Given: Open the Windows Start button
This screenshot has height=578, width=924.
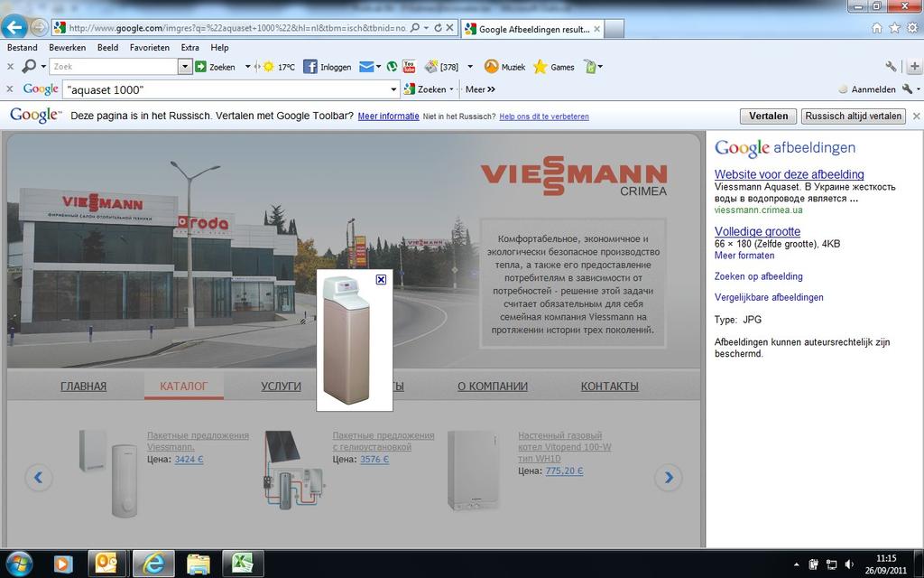Looking at the screenshot, I should click(x=20, y=564).
